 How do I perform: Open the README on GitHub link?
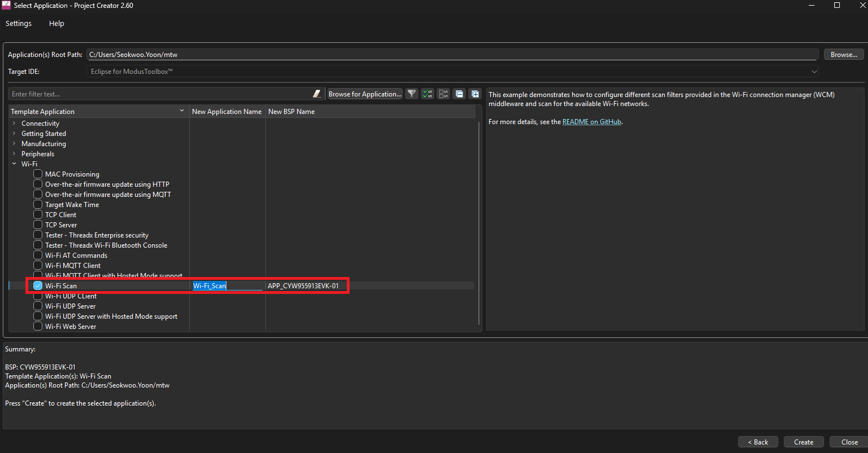592,122
